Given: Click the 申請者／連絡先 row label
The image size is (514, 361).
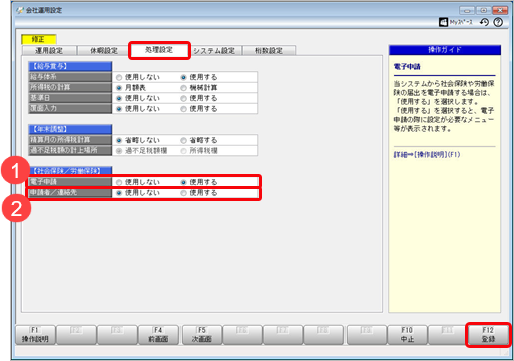Looking at the screenshot, I should pos(70,193).
